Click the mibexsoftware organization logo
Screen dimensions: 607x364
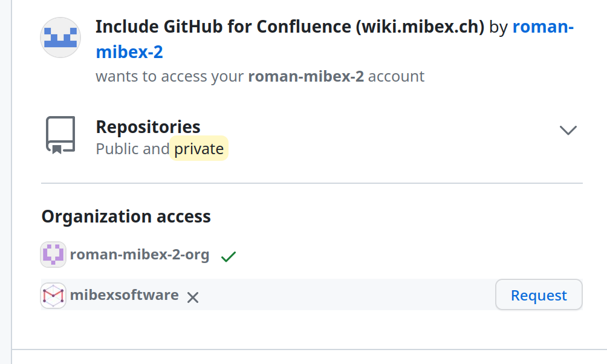(x=53, y=295)
